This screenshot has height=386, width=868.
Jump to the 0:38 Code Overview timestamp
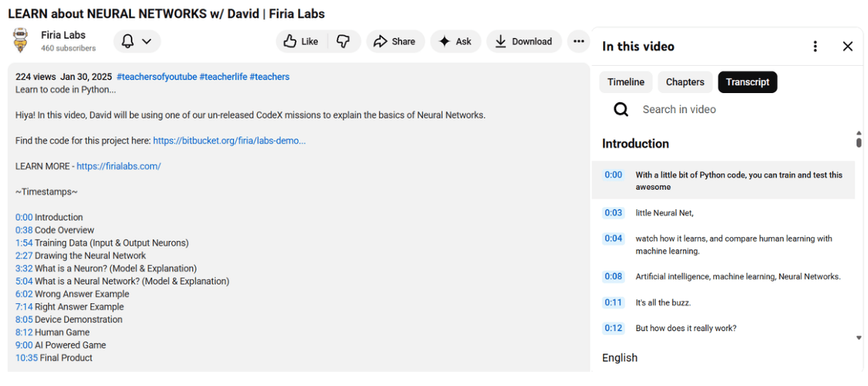click(24, 230)
